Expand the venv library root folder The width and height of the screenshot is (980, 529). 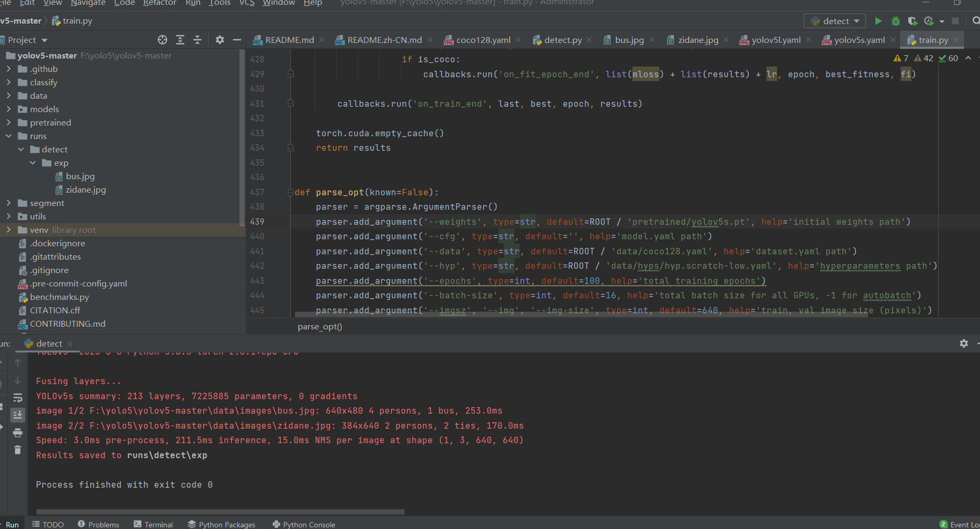pyautogui.click(x=9, y=230)
